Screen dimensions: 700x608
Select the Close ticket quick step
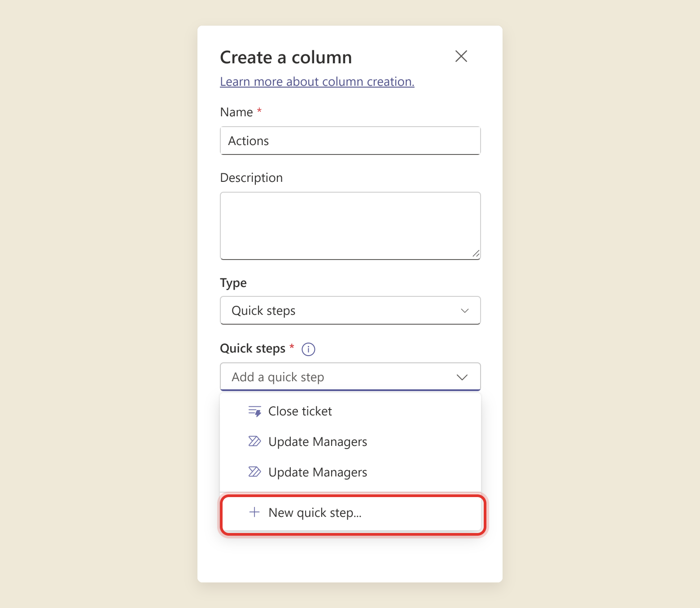(350, 411)
